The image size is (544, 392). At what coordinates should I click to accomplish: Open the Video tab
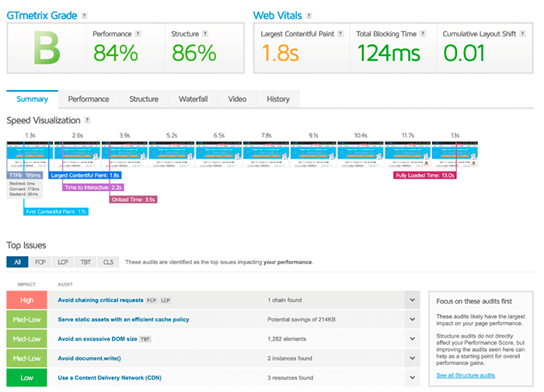pos(237,99)
